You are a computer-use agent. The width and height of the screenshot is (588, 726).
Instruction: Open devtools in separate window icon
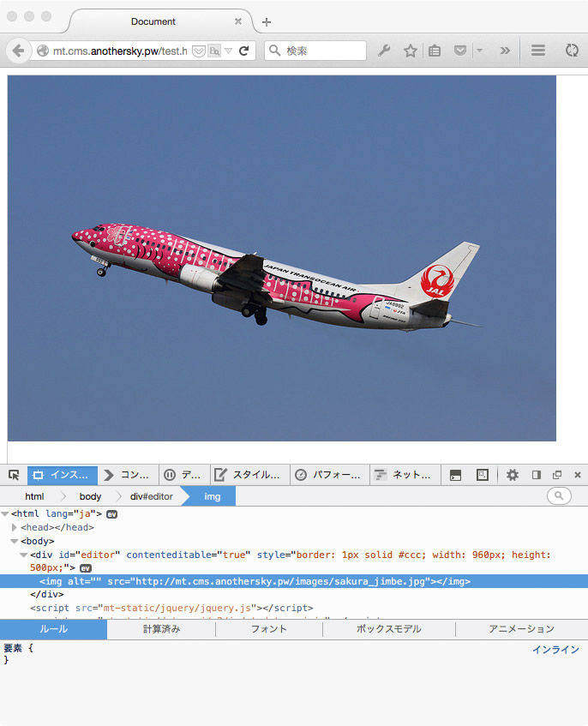pos(557,475)
